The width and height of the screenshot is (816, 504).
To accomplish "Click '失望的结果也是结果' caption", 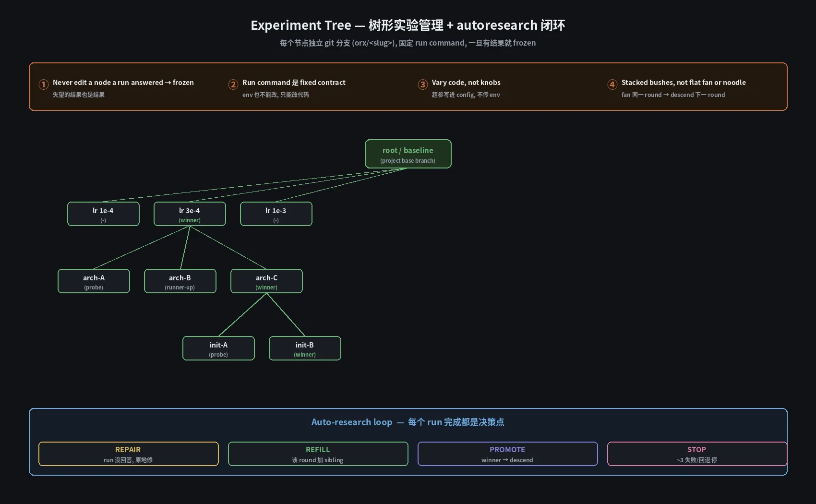I will pyautogui.click(x=78, y=95).
